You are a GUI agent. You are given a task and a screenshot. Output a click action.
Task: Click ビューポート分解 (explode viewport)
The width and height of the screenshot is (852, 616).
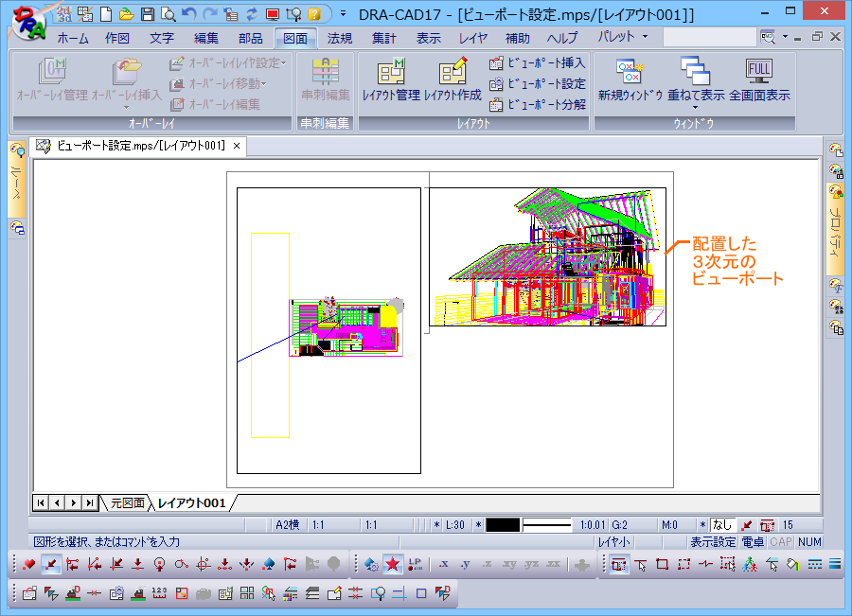(x=537, y=104)
